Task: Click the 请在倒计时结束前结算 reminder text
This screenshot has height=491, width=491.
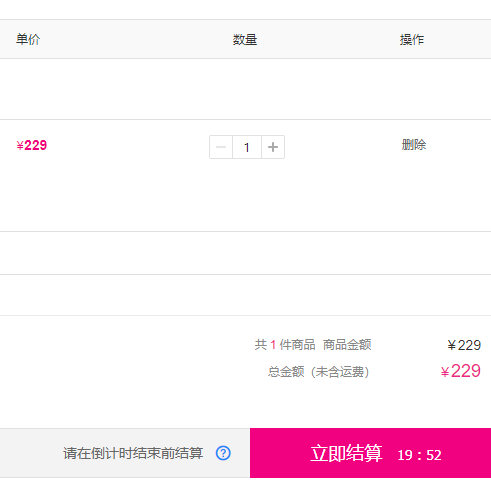Action: click(133, 453)
